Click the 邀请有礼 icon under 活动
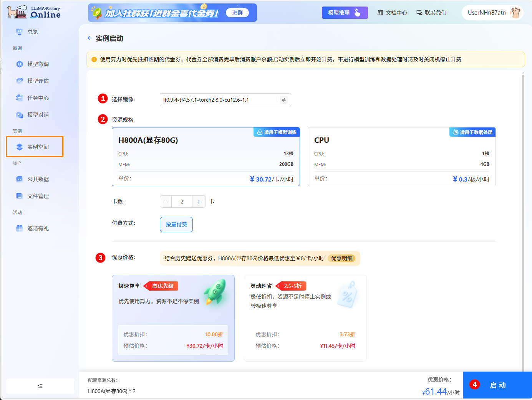The image size is (532, 400). click(20, 228)
